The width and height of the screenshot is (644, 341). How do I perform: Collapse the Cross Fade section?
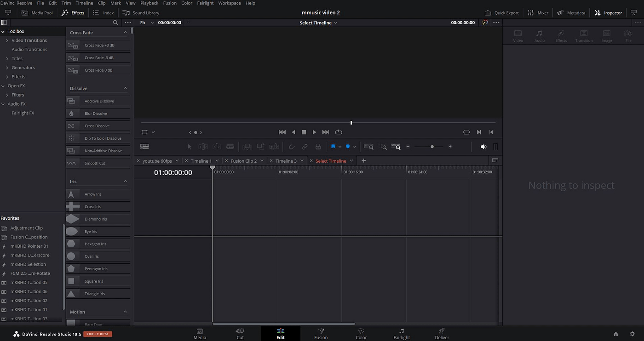125,33
